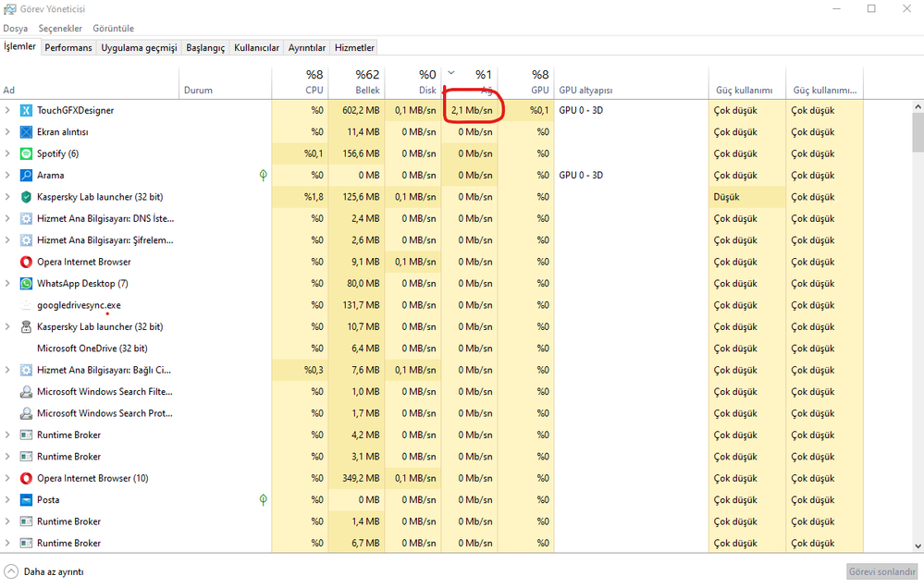Switch to the Kullanıcılar tab
Screen dimensions: 924x588
(x=256, y=48)
